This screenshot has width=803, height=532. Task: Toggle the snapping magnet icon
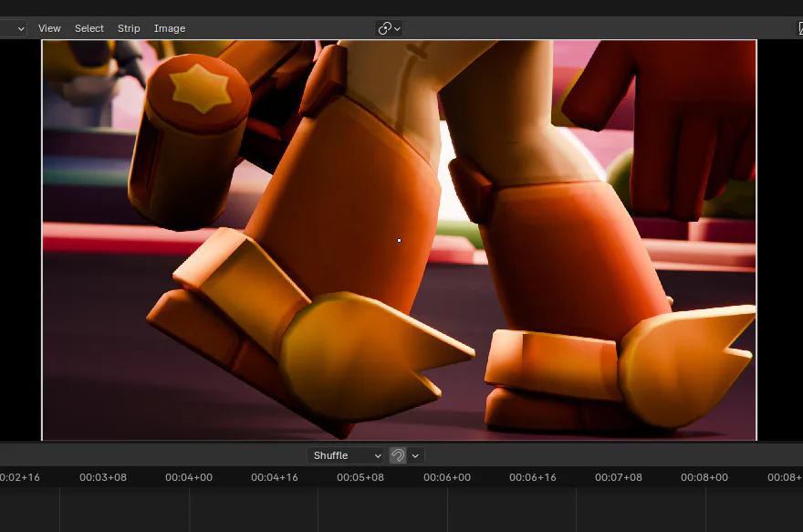[x=398, y=455]
